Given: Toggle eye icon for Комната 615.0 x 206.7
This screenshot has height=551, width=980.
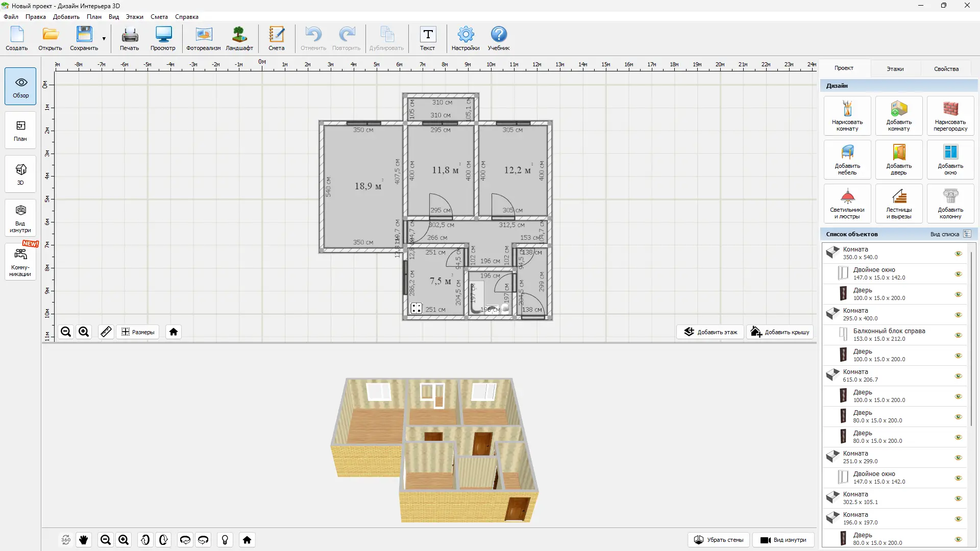Looking at the screenshot, I should 958,376.
